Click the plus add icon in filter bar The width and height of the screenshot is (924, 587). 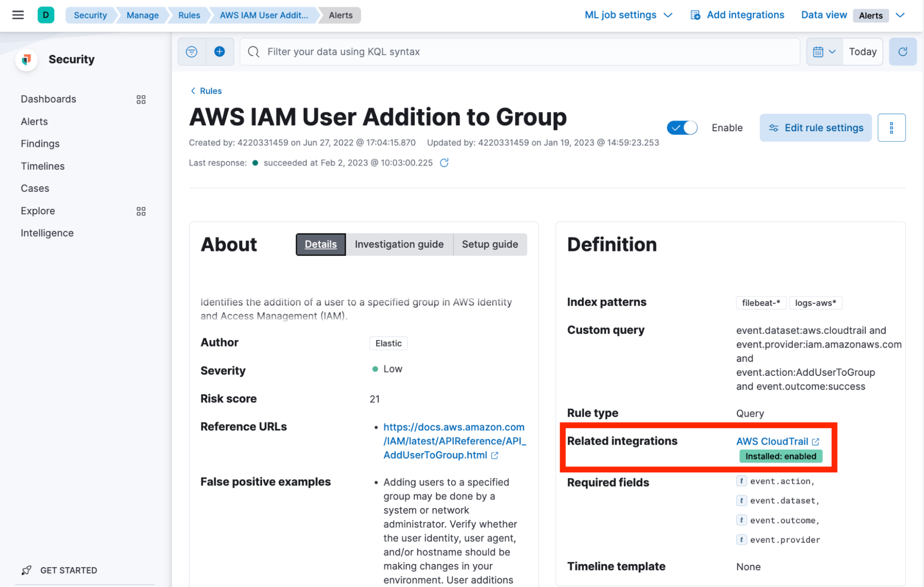[219, 52]
